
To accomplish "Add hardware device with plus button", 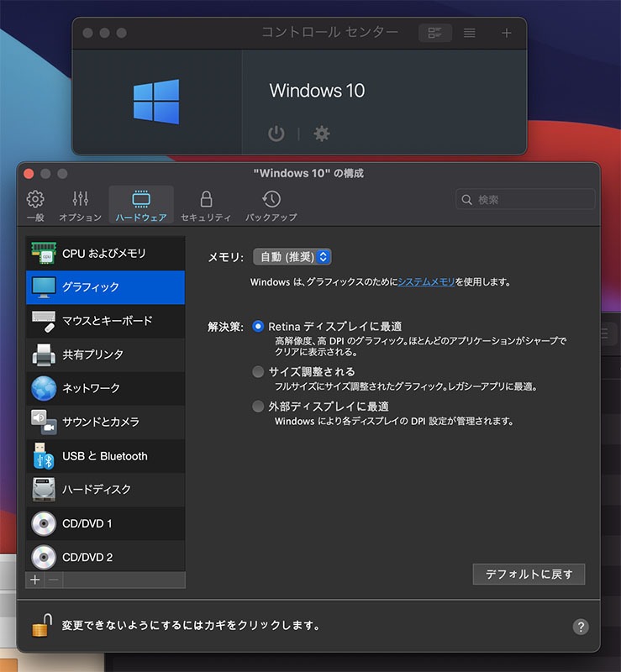I will (35, 580).
